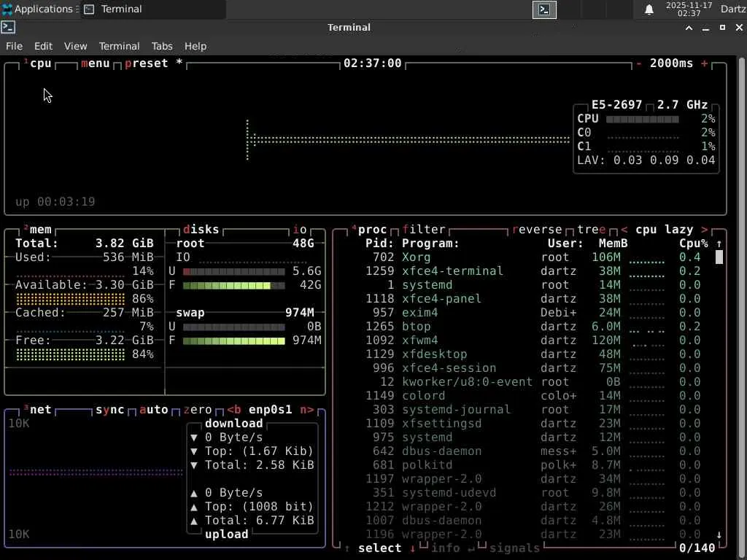Toggle reverse sorting of processes
747x560 pixels.
[x=537, y=230]
